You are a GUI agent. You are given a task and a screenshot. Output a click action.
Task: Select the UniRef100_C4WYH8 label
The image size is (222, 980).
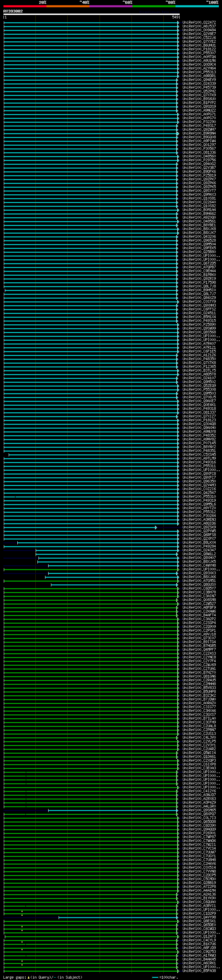(x=199, y=565)
